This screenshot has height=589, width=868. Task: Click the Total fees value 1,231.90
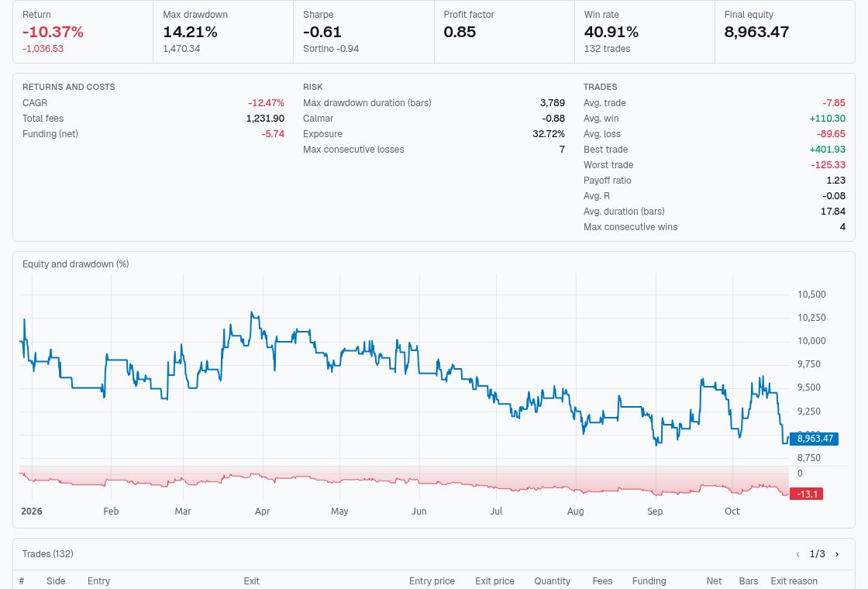(x=265, y=119)
